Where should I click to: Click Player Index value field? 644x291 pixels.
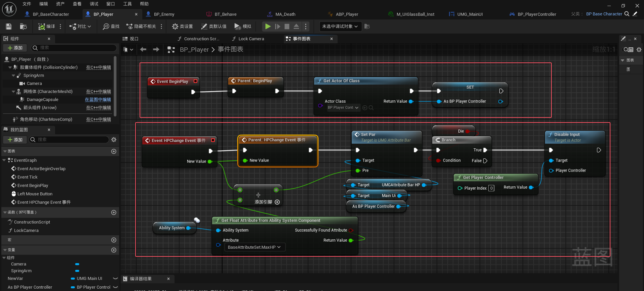pyautogui.click(x=491, y=188)
